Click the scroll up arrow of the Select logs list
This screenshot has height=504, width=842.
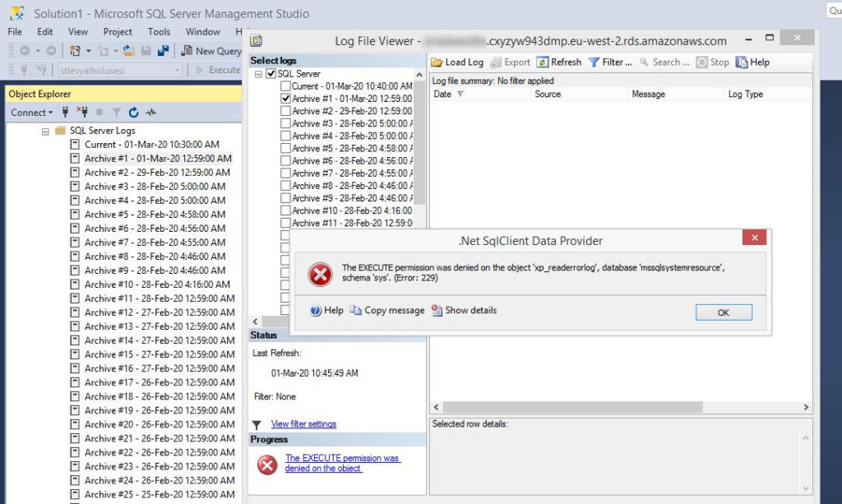[x=419, y=75]
